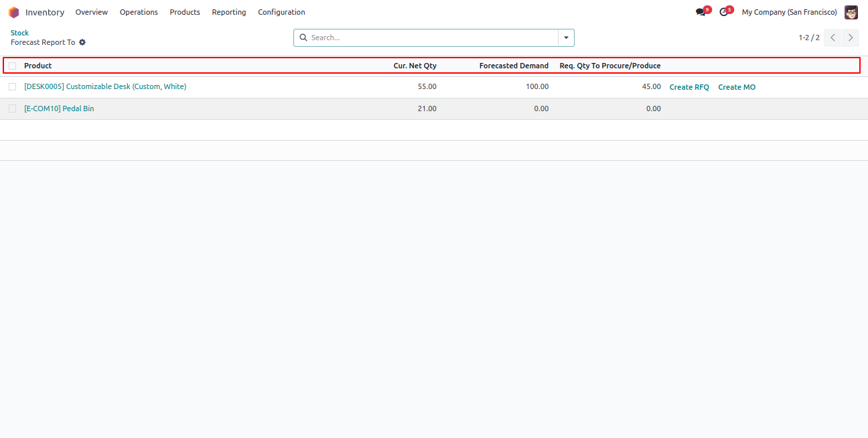Toggle the select-all checkbox in header
Image resolution: width=868 pixels, height=438 pixels.
point(13,66)
